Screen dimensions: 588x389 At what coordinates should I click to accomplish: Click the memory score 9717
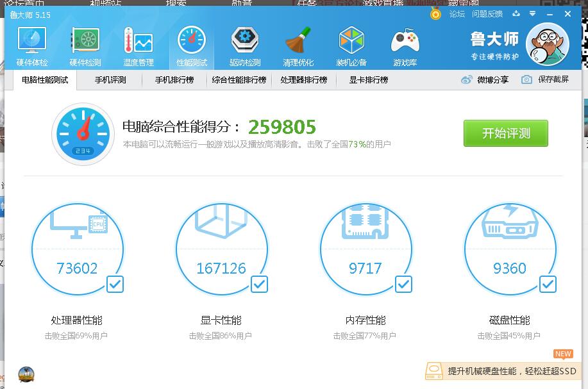coord(365,269)
